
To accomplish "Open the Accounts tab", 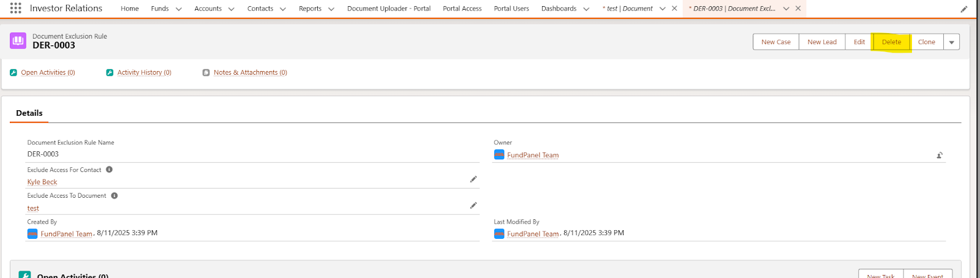I will (208, 9).
